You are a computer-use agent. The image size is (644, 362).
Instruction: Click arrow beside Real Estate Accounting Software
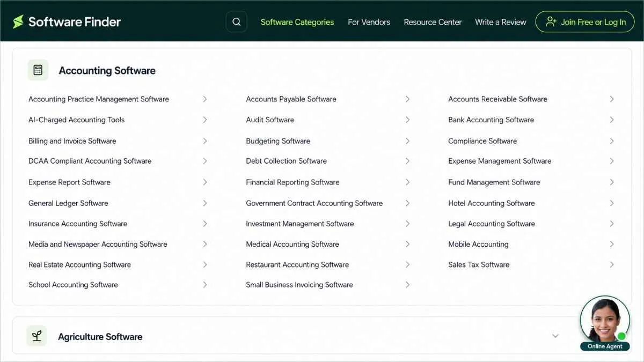coord(205,264)
